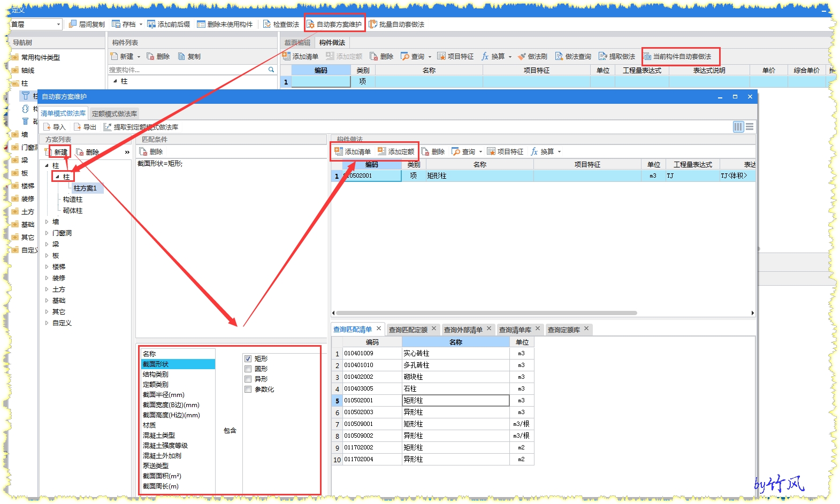840x504 pixels.
Task: Switch to list layout view icon
Action: (x=750, y=127)
